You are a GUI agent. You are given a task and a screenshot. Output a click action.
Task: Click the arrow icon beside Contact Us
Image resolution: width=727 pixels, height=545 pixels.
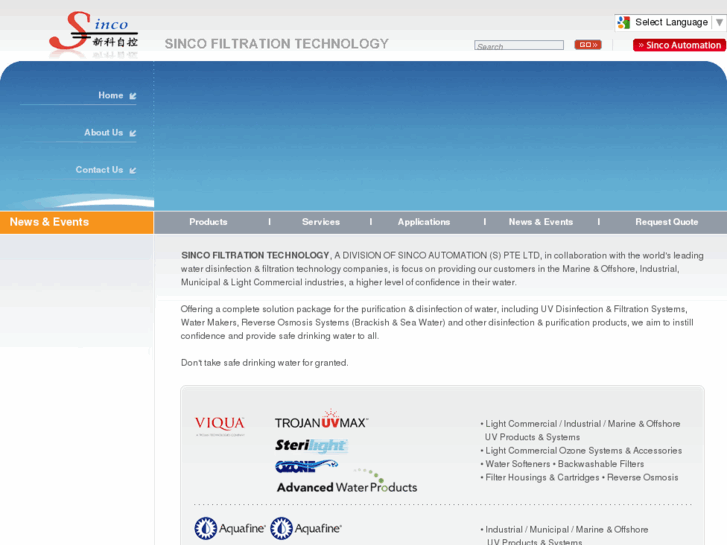point(133,170)
